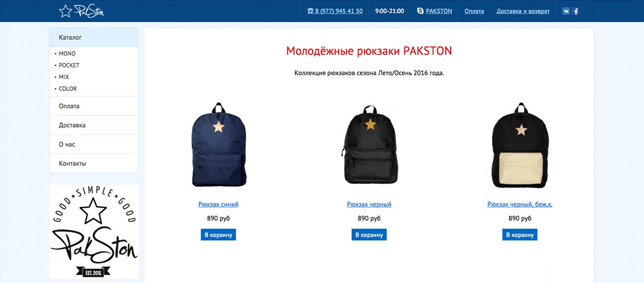Image resolution: width=644 pixels, height=283 pixels.
Task: Open the MIX catalog category
Action: [64, 77]
